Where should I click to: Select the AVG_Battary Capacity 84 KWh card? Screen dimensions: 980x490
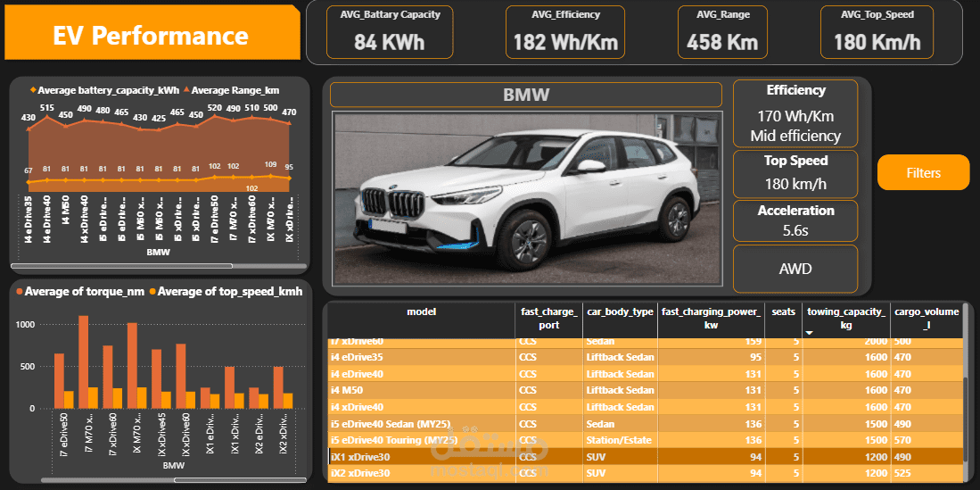(x=390, y=32)
